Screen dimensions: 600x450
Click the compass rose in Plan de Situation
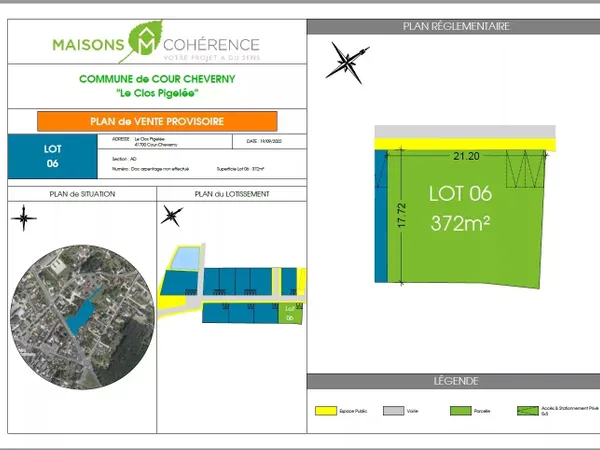pos(24,218)
